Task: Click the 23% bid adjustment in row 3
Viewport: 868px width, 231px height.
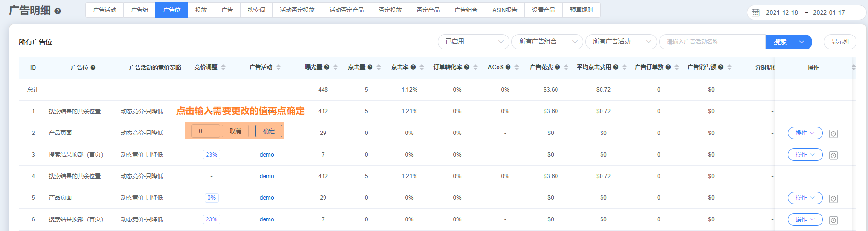Action: [211, 155]
